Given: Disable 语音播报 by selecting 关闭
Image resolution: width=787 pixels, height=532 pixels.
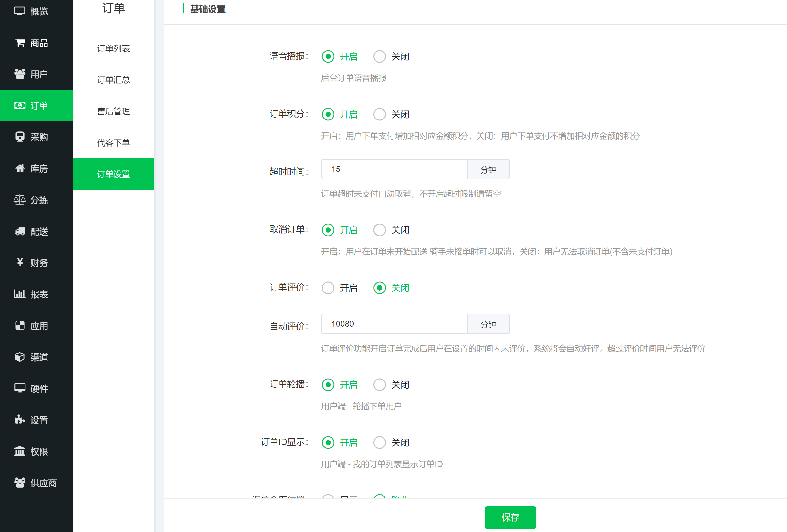Looking at the screenshot, I should pos(379,56).
